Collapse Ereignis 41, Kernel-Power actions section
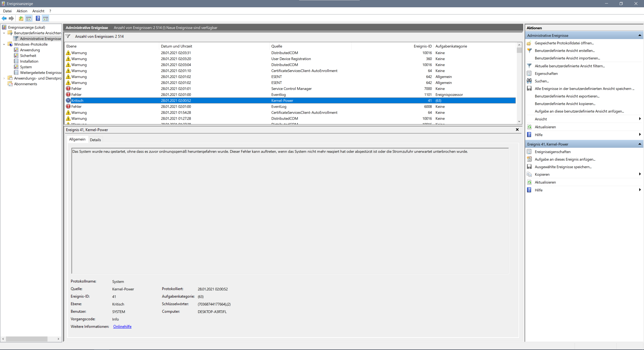The height and width of the screenshot is (350, 644). pos(639,144)
